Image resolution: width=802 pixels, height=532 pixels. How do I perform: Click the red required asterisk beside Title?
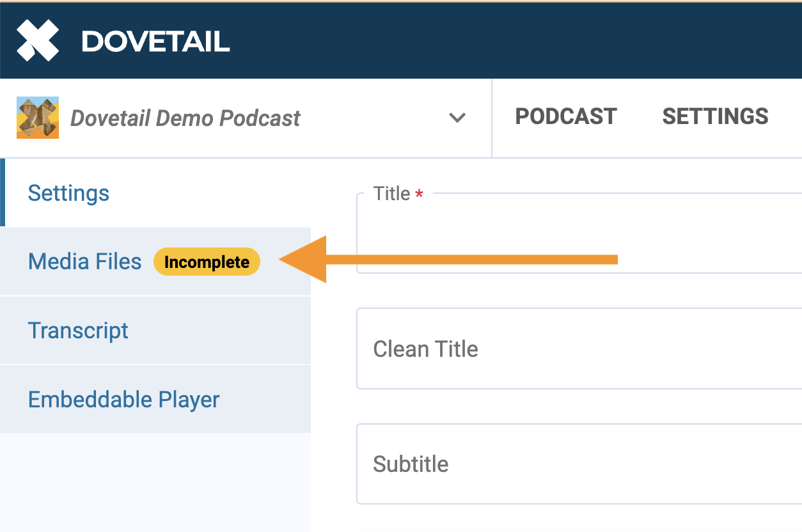tap(420, 194)
